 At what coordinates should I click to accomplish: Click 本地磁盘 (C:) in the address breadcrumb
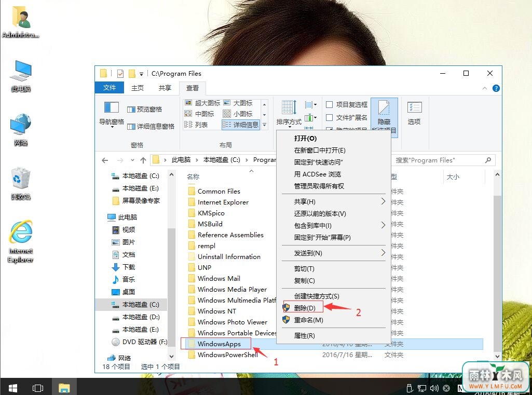[222, 160]
